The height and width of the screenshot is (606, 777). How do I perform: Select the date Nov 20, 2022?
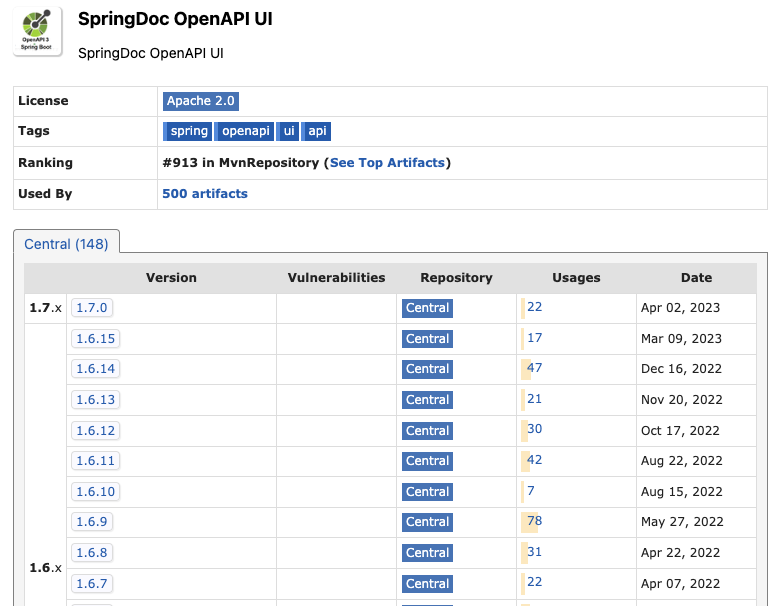[x=682, y=400]
